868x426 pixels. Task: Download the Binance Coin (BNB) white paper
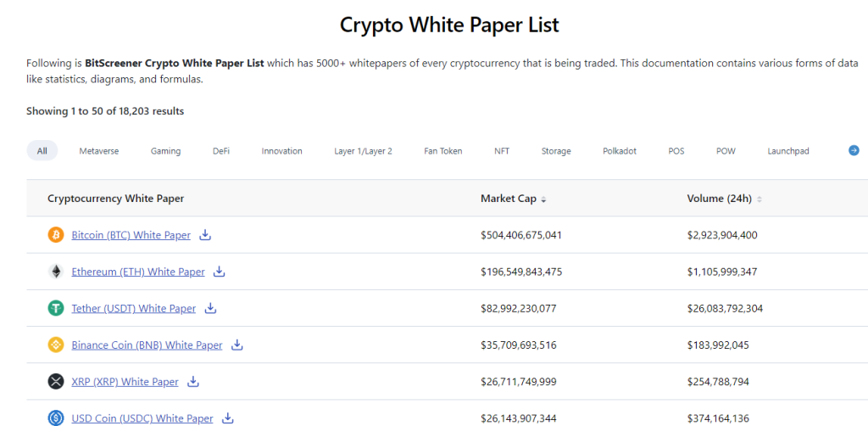(237, 345)
